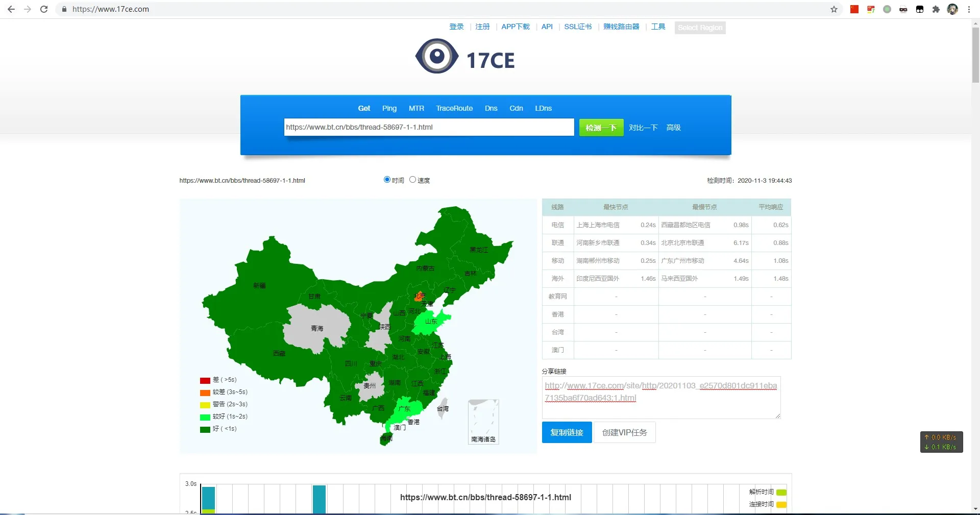Switch to the TraceRoute test tab
This screenshot has height=515, width=980.
[x=454, y=108]
